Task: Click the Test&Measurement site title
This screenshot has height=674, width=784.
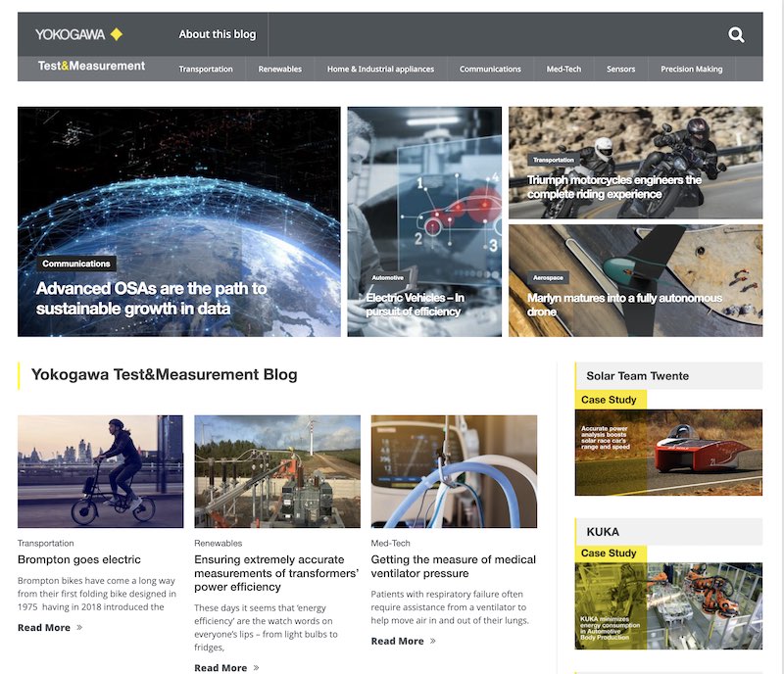Action: [91, 67]
